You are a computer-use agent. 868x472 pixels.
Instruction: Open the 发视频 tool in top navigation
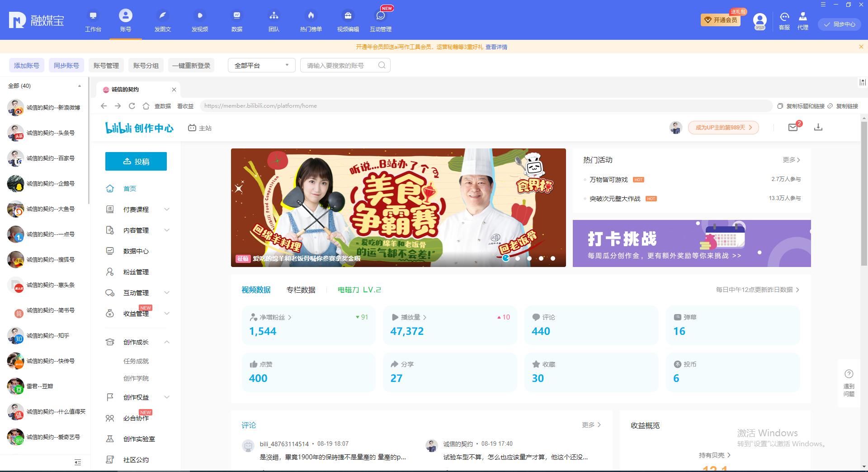199,20
